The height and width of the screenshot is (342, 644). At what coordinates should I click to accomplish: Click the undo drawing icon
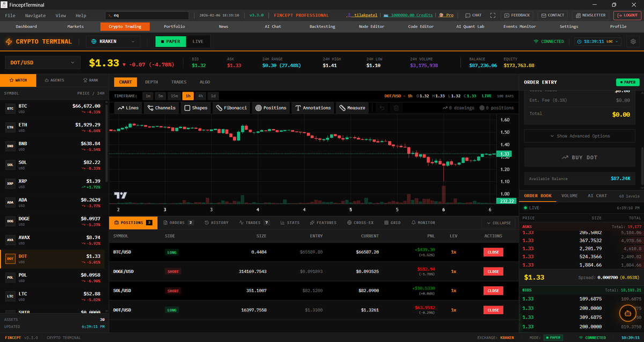tap(382, 108)
